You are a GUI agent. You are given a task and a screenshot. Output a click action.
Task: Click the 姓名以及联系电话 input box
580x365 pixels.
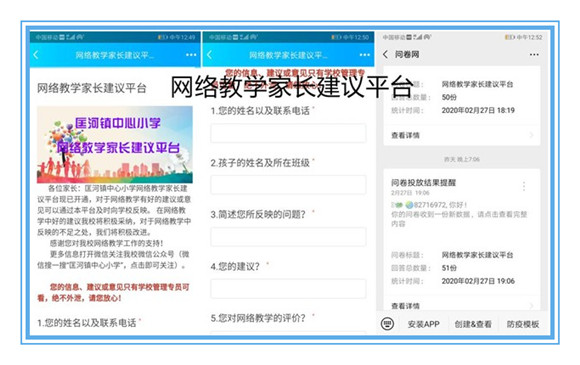click(x=288, y=133)
